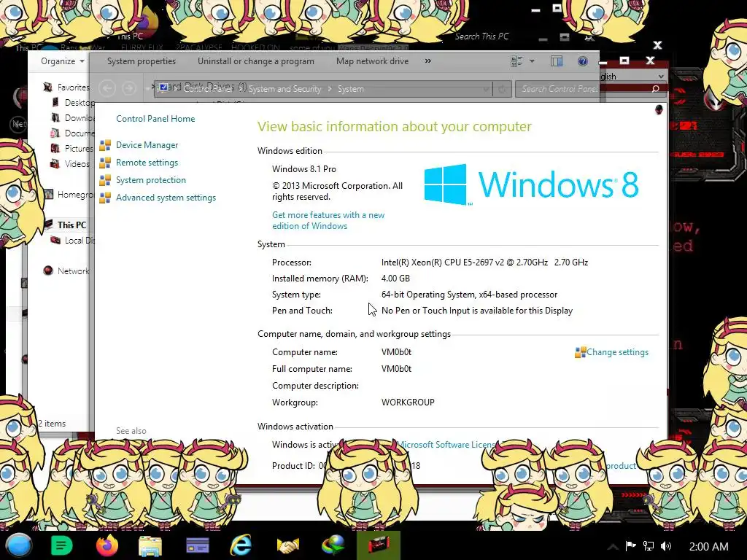Toggle the preview pane icon
The width and height of the screenshot is (747, 560).
[x=557, y=61]
